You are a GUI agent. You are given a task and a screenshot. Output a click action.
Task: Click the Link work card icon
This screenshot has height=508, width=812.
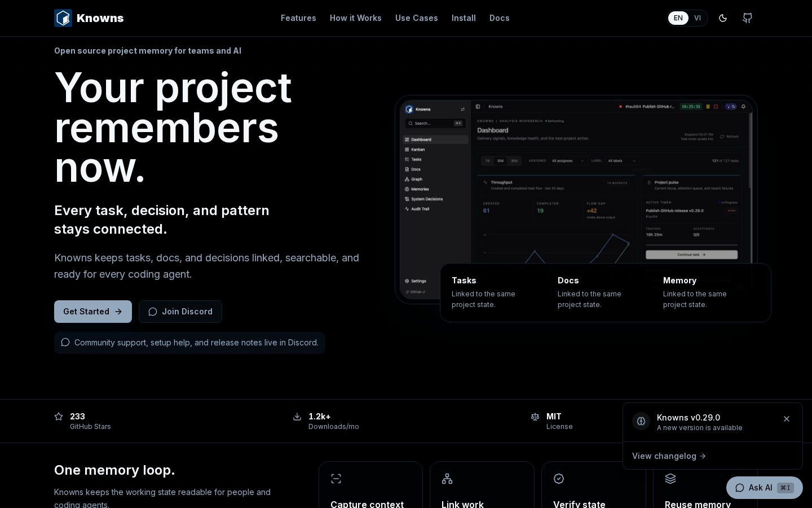point(447,479)
